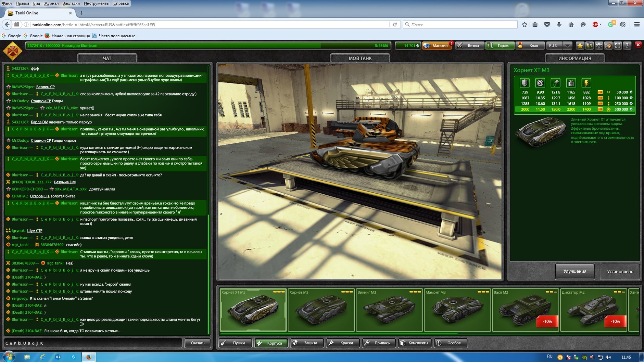The image size is (644, 362).
Task: Switch to the Пушки category tab
Action: tap(236, 343)
